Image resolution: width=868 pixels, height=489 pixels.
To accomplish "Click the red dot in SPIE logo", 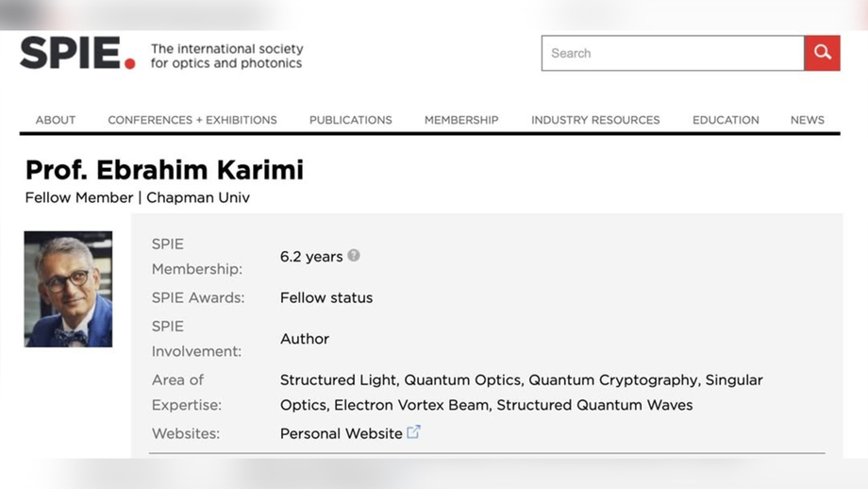I will tap(130, 63).
